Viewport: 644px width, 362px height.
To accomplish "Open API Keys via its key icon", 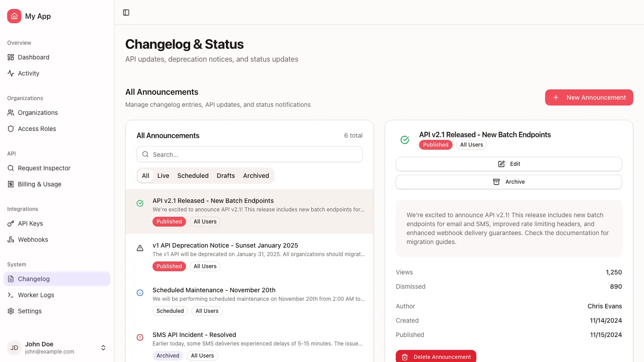I will 10,223.
